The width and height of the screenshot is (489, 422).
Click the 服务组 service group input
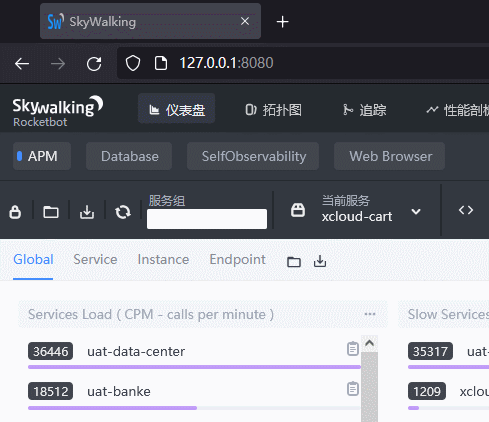(207, 219)
